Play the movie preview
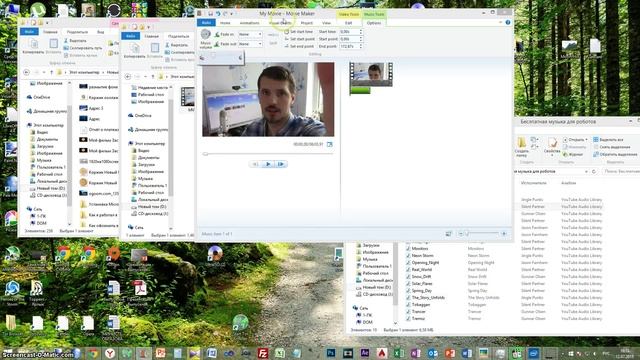This screenshot has height=360, width=640. point(268,164)
